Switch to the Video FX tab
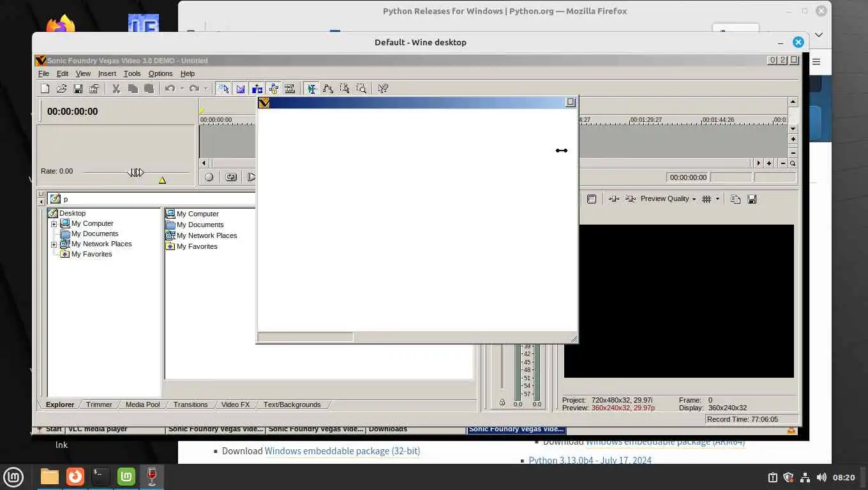Image resolution: width=868 pixels, height=490 pixels. (x=236, y=405)
